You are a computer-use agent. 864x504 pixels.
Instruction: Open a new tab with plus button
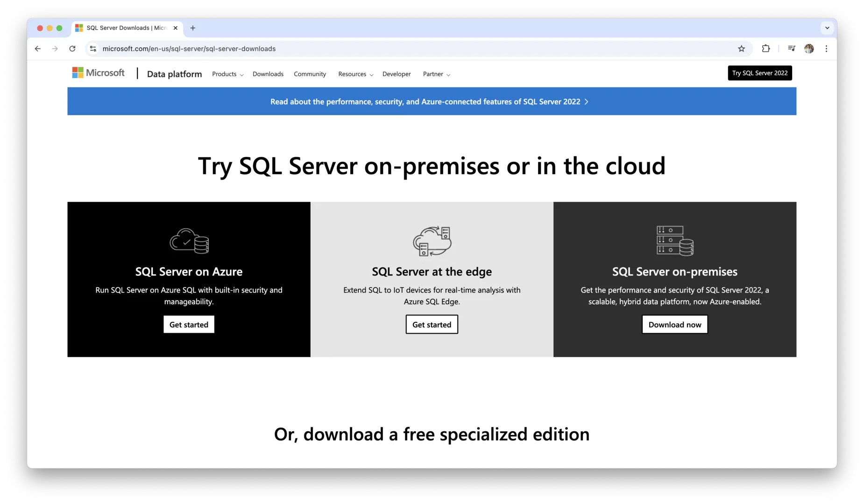coord(193,28)
